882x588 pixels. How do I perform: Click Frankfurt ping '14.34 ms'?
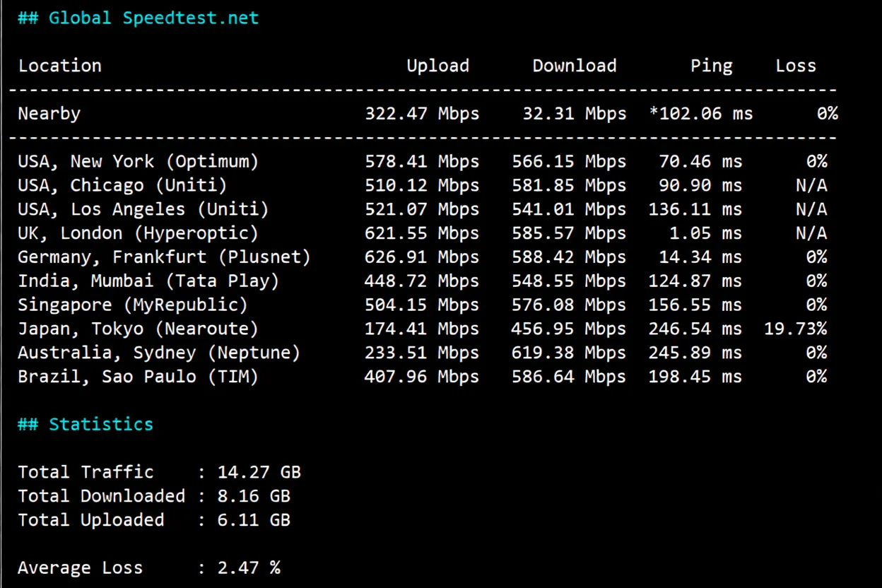[x=700, y=257]
